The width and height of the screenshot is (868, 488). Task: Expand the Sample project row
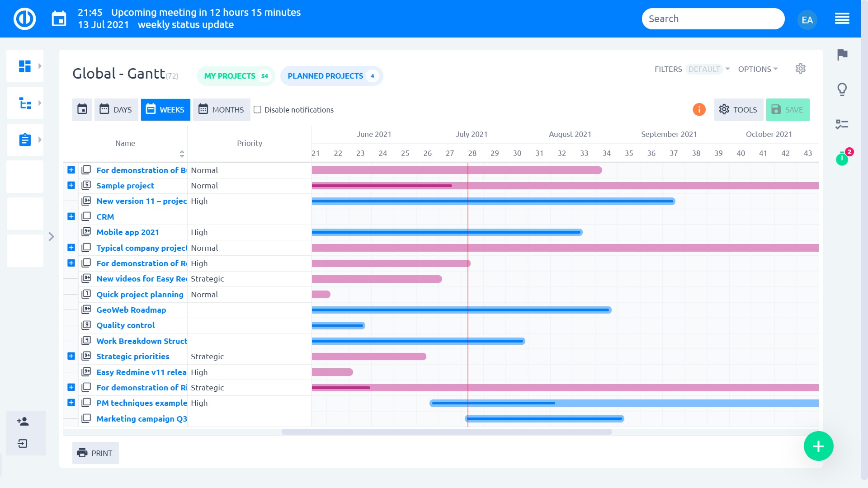point(71,185)
